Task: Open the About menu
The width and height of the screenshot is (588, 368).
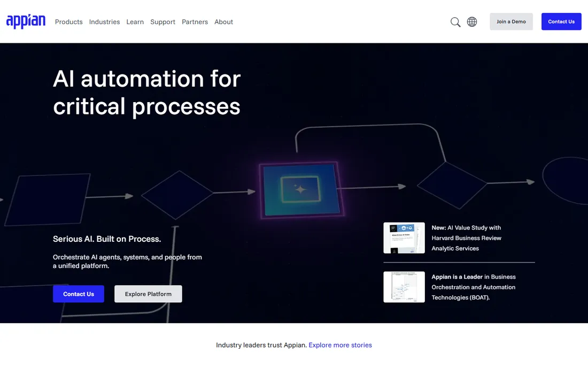Action: coord(223,22)
